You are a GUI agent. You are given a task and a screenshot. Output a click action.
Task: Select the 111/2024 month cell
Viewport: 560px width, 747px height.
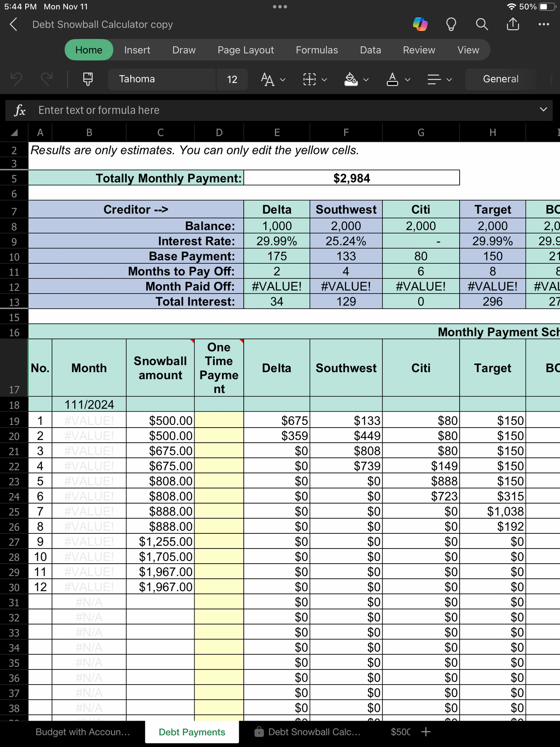click(89, 404)
